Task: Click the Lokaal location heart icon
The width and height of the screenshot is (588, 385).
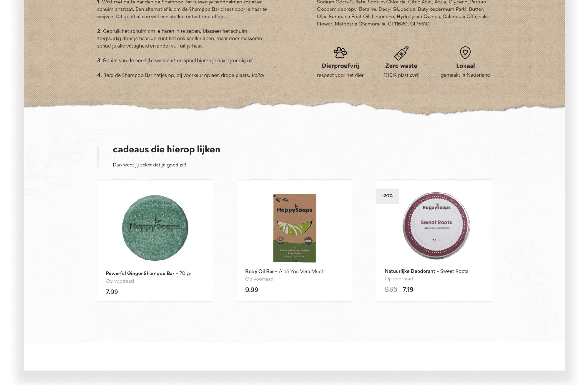Action: click(465, 53)
